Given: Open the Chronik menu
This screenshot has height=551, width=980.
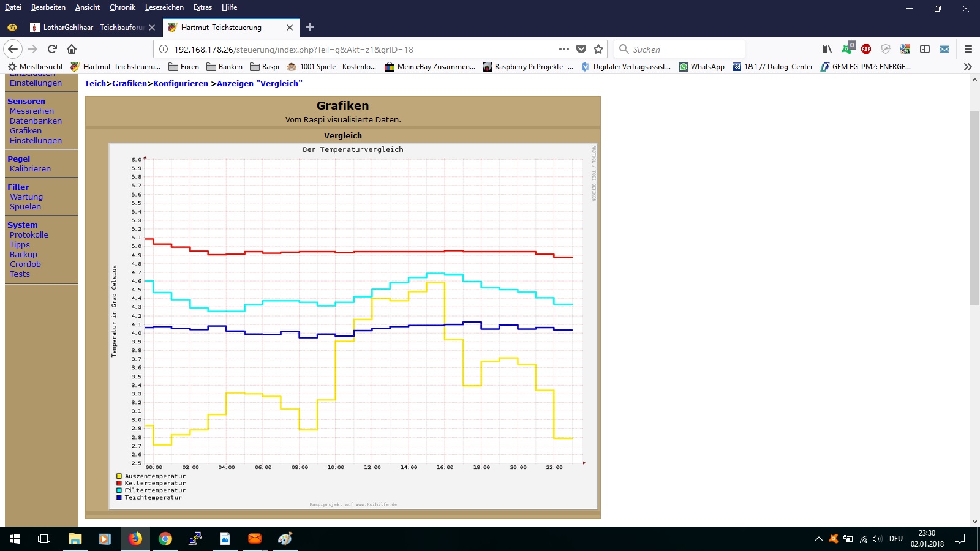Looking at the screenshot, I should [123, 7].
